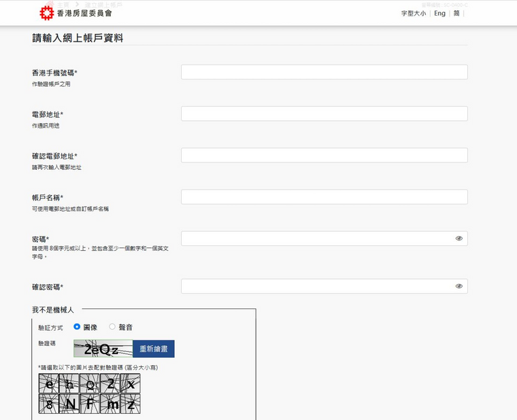Focus the 確認密碼 password field
The image size is (517, 420).
tap(324, 286)
